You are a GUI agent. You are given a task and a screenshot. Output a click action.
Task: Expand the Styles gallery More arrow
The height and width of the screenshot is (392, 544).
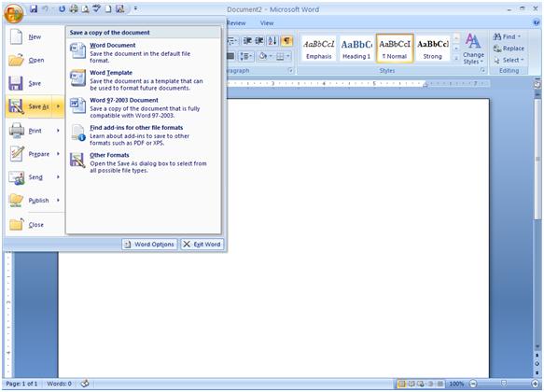tap(456, 58)
